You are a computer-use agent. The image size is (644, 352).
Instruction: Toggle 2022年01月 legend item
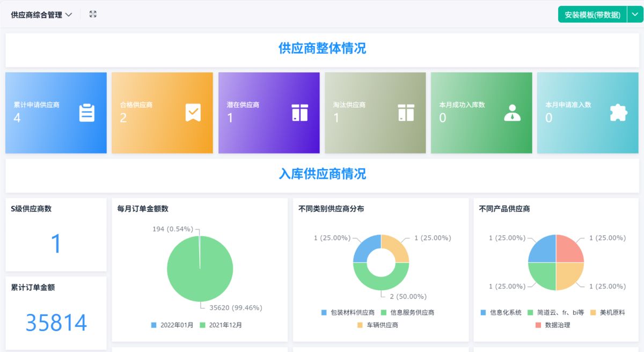click(172, 325)
